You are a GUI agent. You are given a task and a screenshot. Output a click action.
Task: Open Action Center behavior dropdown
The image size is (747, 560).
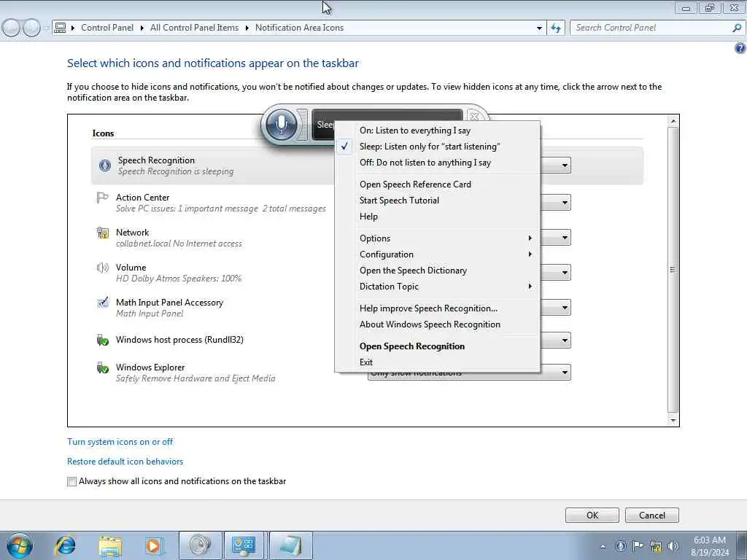(x=565, y=203)
